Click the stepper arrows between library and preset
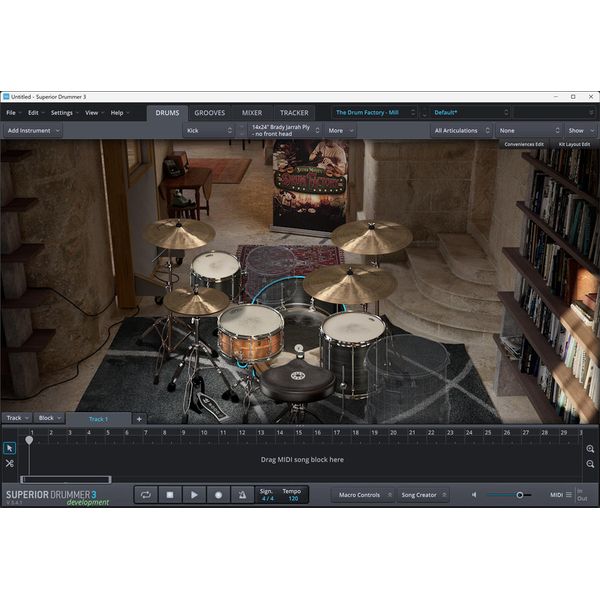600x600 pixels. (424, 112)
